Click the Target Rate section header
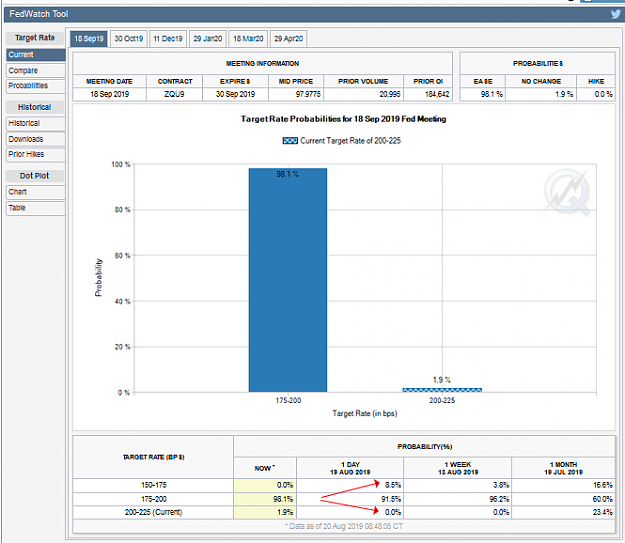 click(35, 38)
